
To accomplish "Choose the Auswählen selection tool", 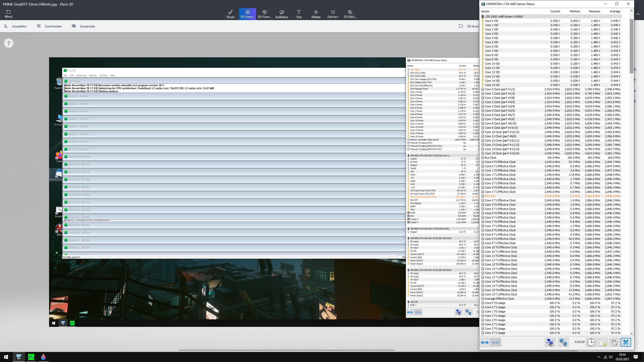I will (x=16, y=26).
